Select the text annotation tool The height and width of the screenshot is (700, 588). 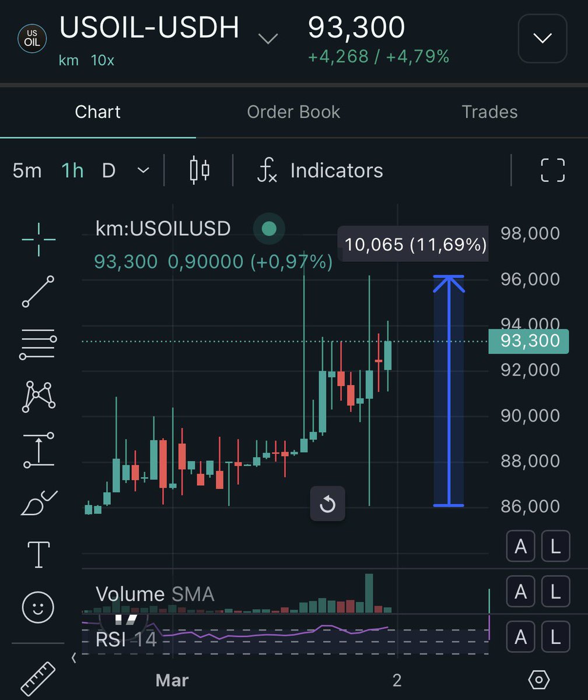(x=38, y=554)
